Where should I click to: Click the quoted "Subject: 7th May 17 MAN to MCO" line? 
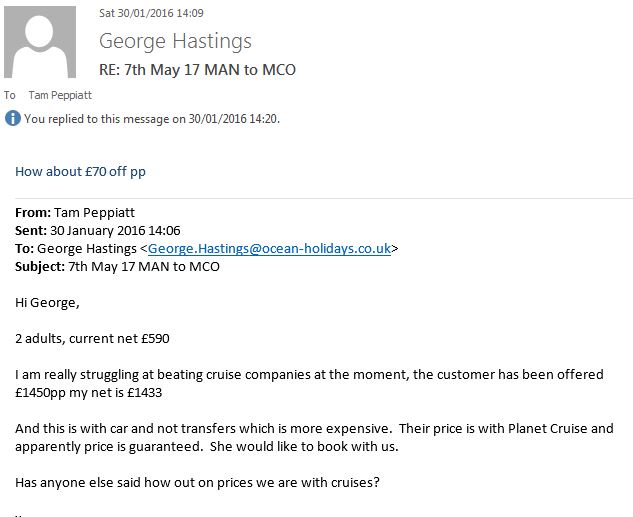[117, 266]
